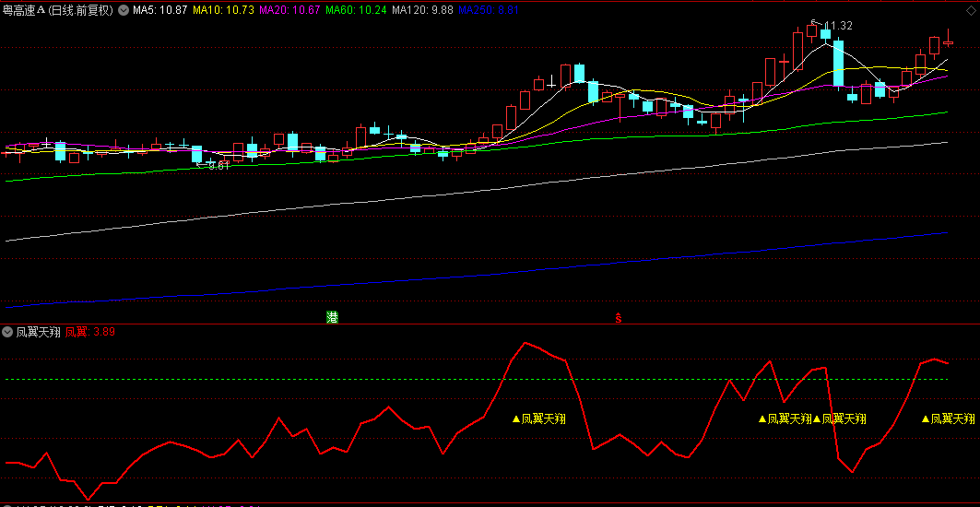This screenshot has width=980, height=507.
Task: Open the dropdown beside 粤高速A (日线.前复权)
Action: [124, 10]
